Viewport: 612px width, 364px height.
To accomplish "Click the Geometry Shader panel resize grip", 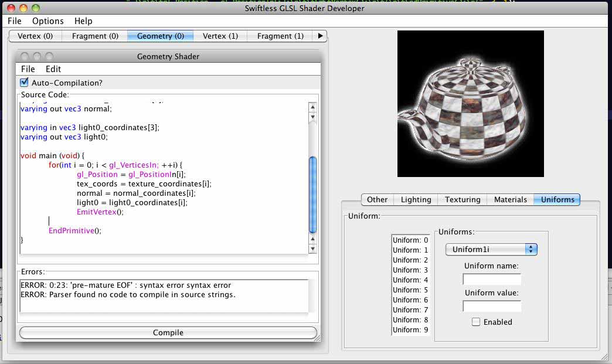I will [x=317, y=338].
